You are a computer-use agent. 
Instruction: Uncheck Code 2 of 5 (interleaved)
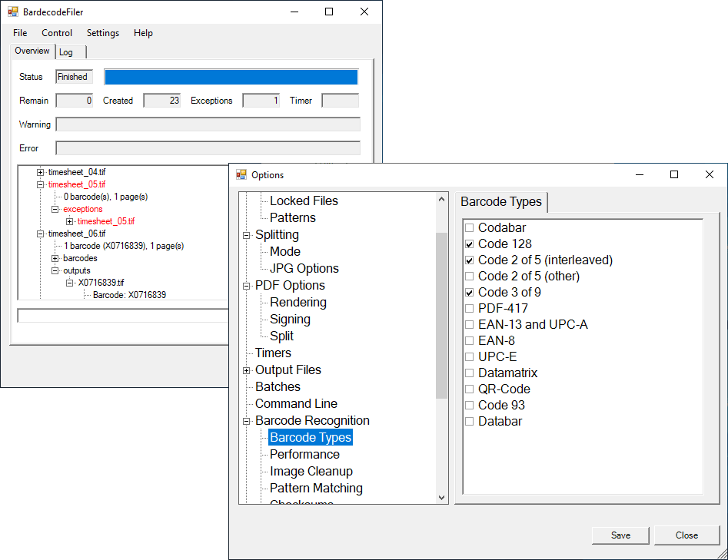[470, 260]
